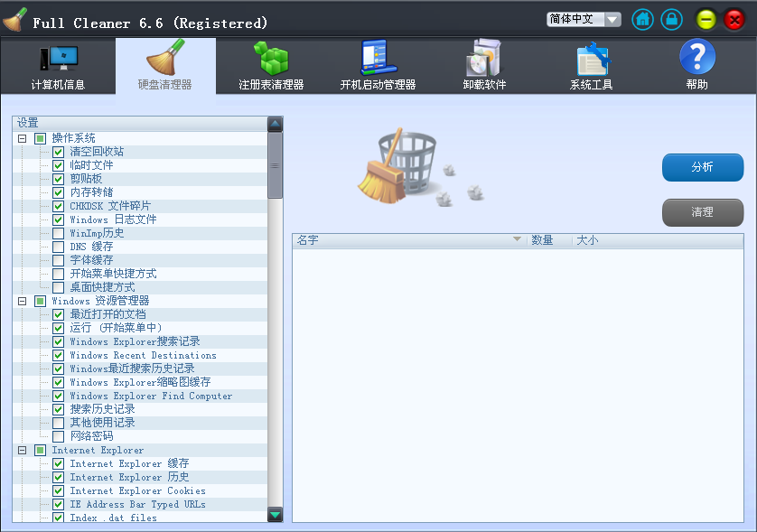This screenshot has height=532, width=757.
Task: Select the CHKDSK 文件碎片 row text
Action: point(110,206)
